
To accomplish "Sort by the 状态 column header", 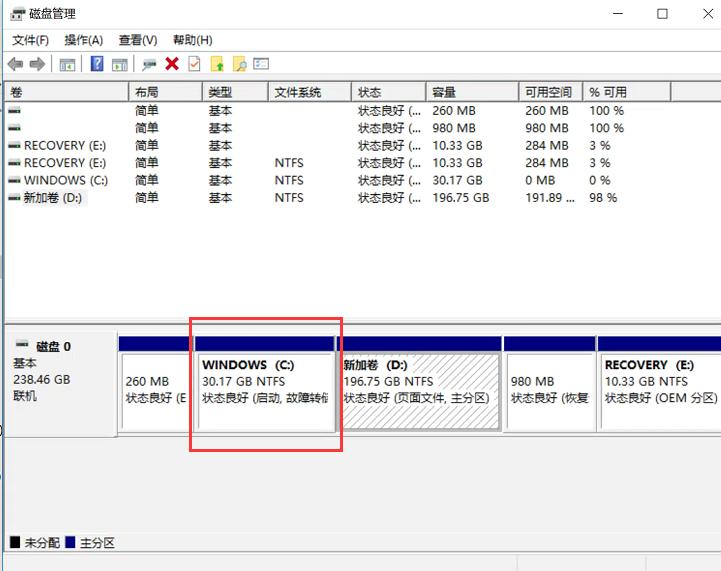I will 389,92.
